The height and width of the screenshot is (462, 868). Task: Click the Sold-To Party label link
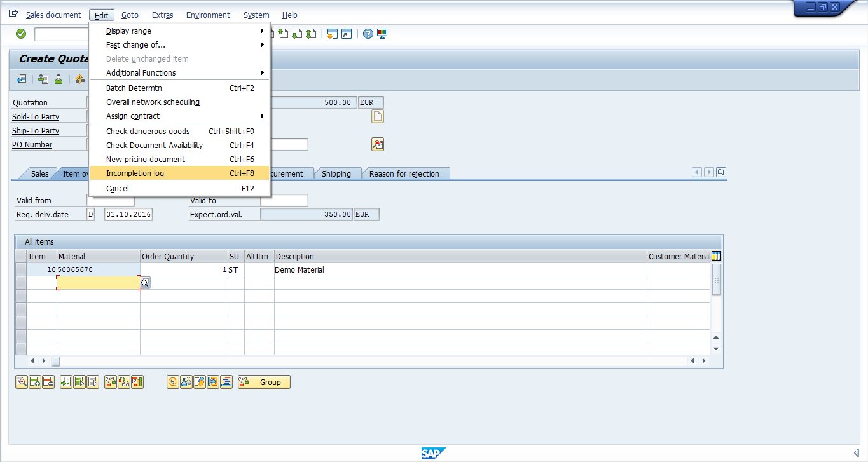click(36, 116)
